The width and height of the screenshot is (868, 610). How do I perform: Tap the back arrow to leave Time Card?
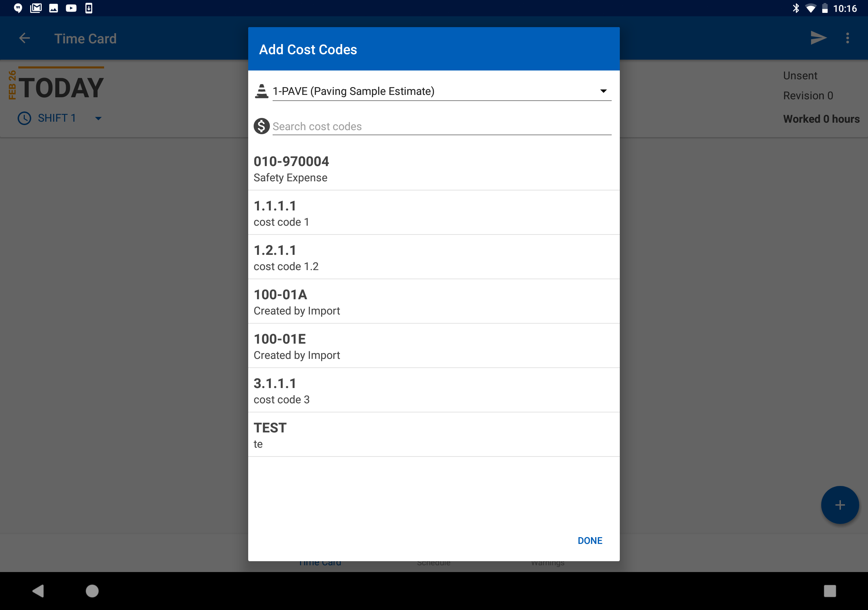(x=24, y=38)
